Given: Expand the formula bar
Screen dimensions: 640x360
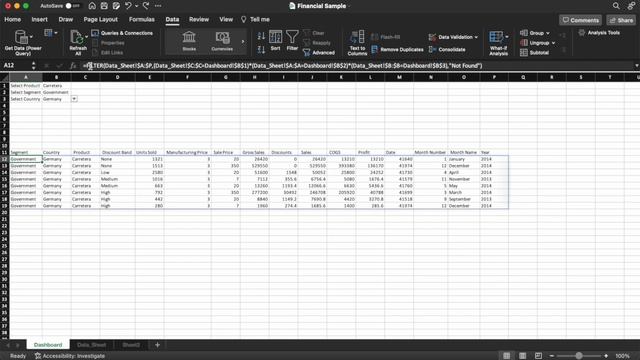Looking at the screenshot, I should pos(636,65).
